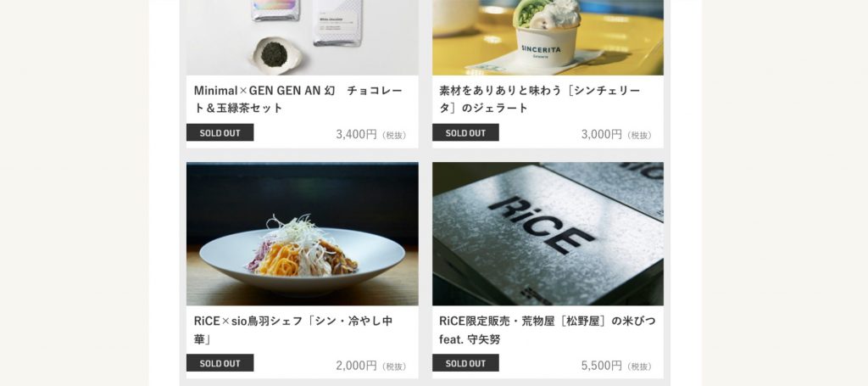Click SOLD OUT badge under the 米びつ item

tap(465, 363)
